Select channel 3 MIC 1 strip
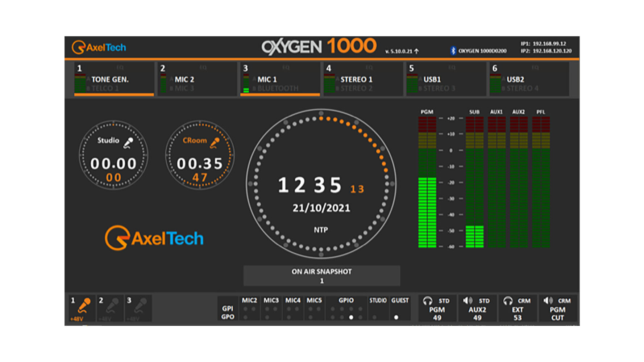 click(x=280, y=79)
